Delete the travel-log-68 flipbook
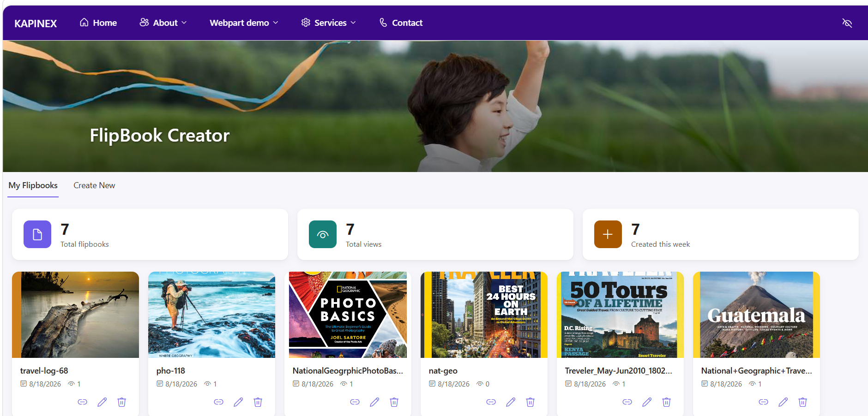This screenshot has width=868, height=416. [x=121, y=402]
